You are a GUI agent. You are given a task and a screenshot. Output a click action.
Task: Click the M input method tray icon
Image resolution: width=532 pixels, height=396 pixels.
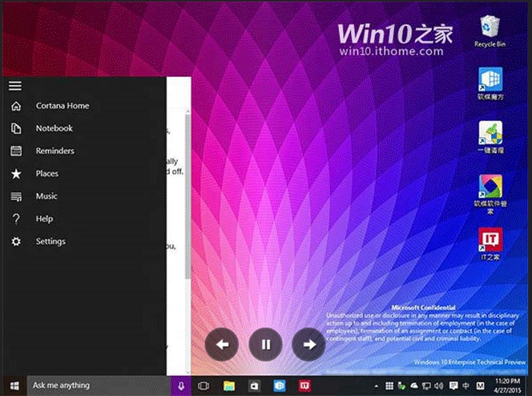(x=480, y=386)
